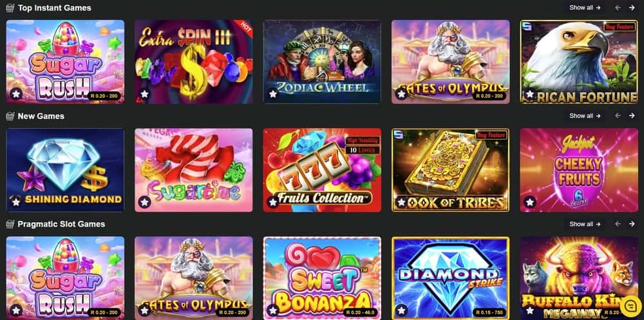Show all New Games
Image resolution: width=644 pixels, height=320 pixels.
click(585, 116)
